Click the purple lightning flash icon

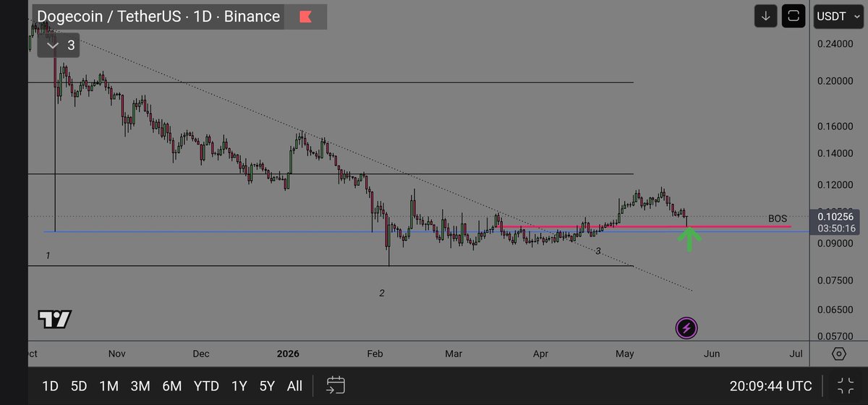pos(686,328)
